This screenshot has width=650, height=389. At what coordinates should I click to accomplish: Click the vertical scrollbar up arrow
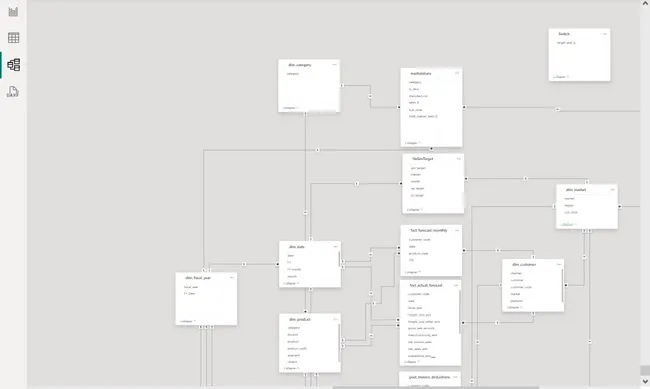click(x=645, y=3)
